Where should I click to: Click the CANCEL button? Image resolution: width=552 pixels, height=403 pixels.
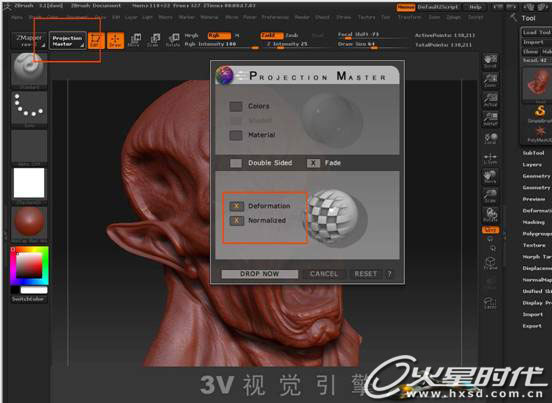pos(324,274)
